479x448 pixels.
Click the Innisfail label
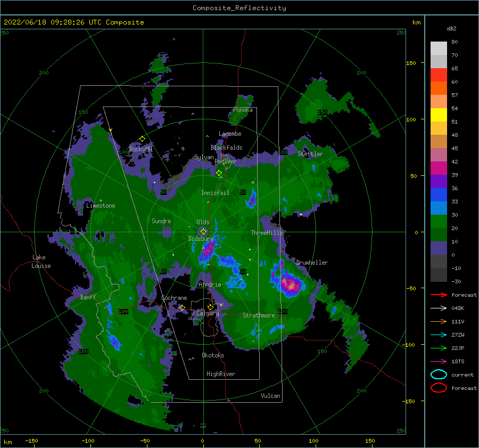click(x=215, y=193)
